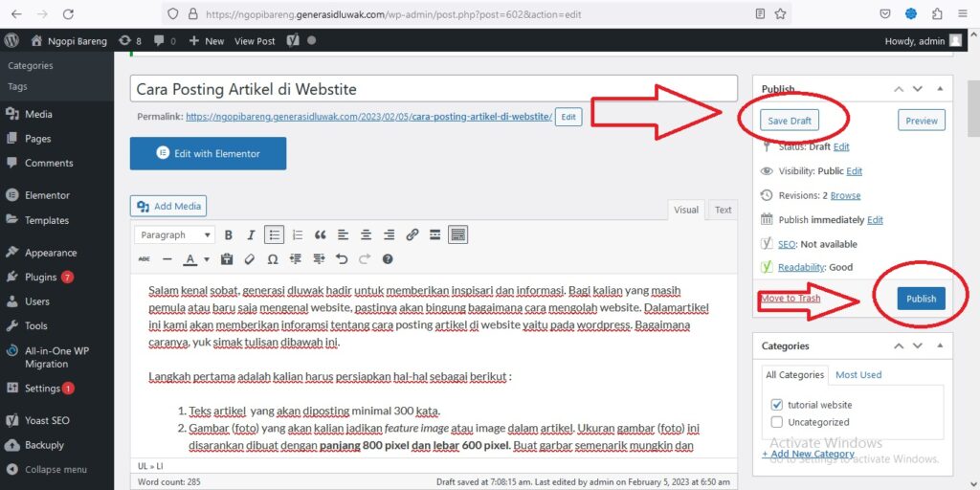Select the Most Used categories tab
Screen dimensions: 980x490
tap(858, 374)
